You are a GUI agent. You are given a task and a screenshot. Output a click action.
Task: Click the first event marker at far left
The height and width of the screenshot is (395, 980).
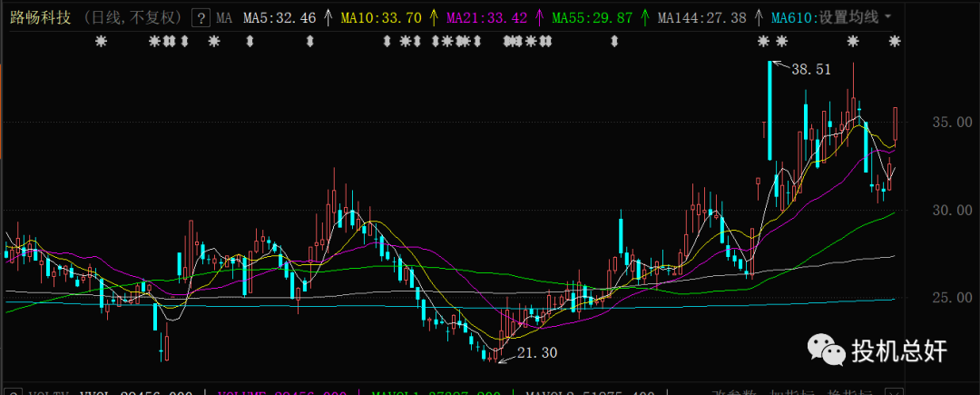pos(102,42)
